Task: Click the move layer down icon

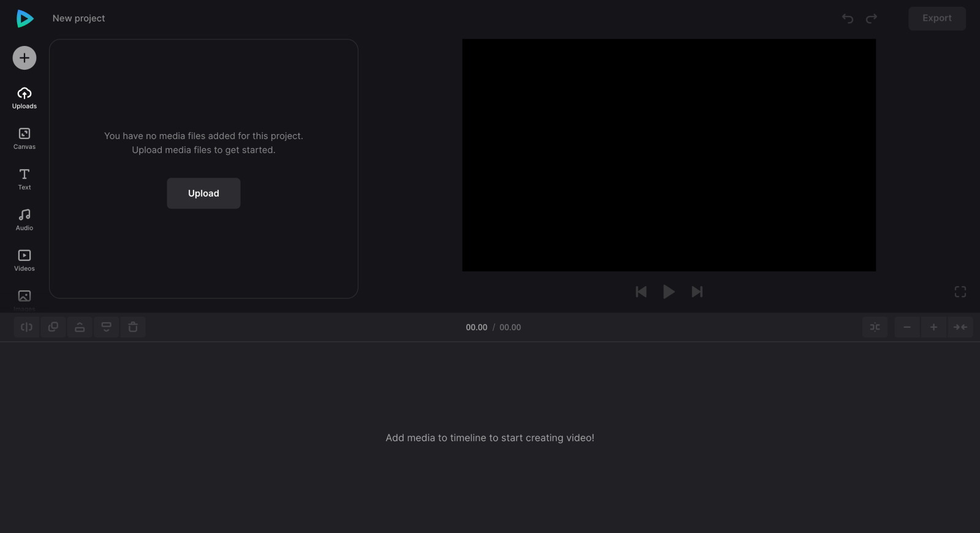Action: [x=106, y=327]
